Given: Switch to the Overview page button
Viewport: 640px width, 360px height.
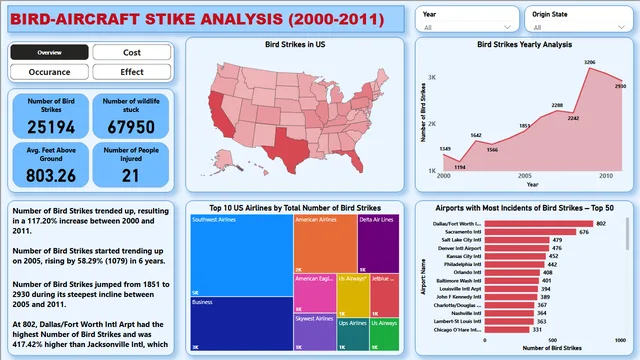Looking at the screenshot, I should pyautogui.click(x=49, y=52).
